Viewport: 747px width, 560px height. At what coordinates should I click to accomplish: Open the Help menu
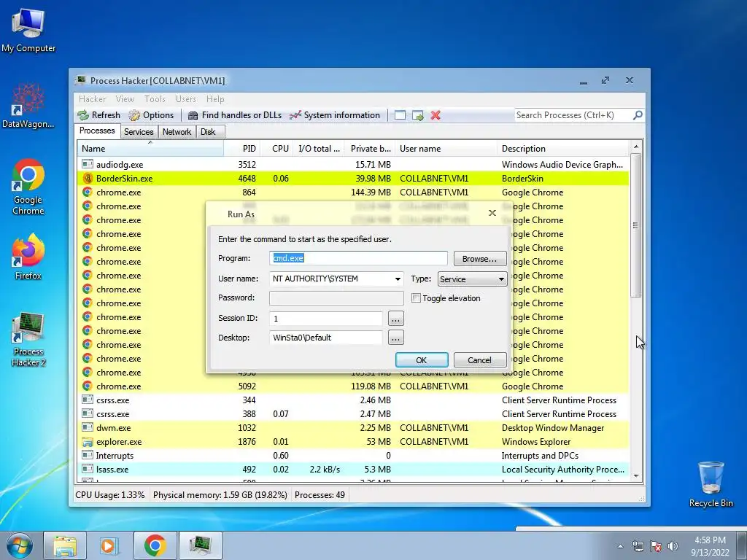coord(215,99)
